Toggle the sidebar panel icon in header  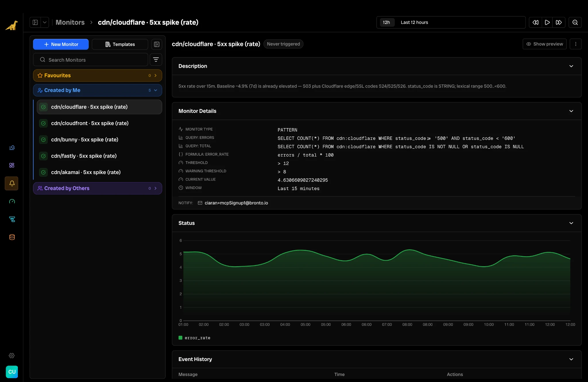35,22
